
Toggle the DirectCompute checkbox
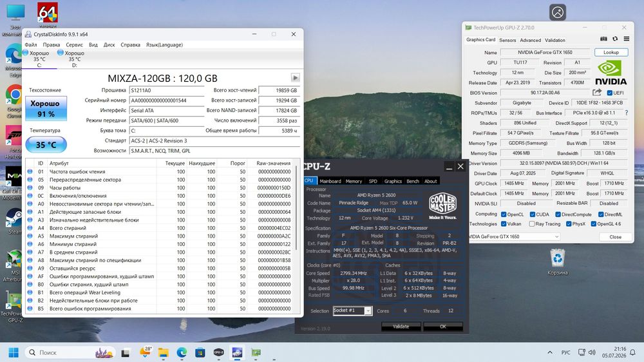558,214
